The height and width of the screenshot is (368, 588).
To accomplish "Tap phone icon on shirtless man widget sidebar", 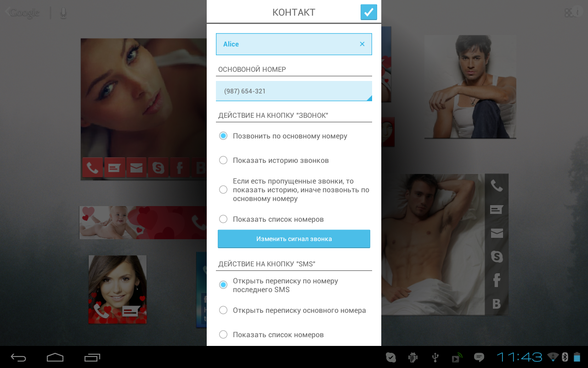I will pos(497,185).
